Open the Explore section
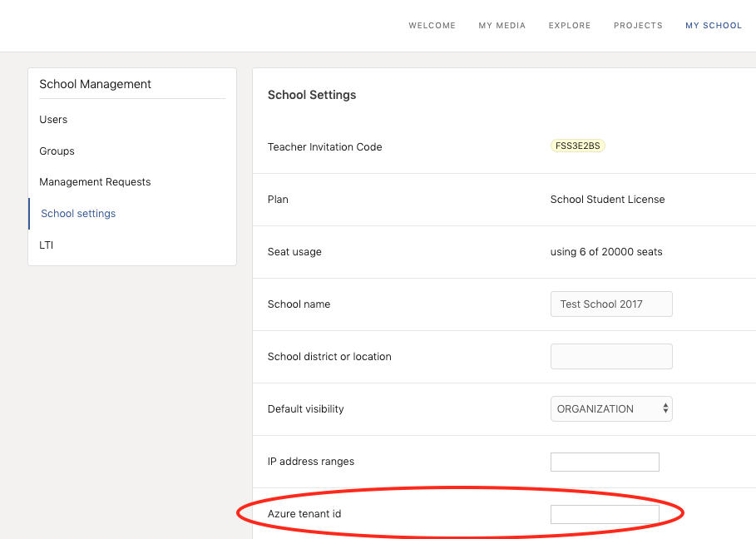 (x=570, y=26)
